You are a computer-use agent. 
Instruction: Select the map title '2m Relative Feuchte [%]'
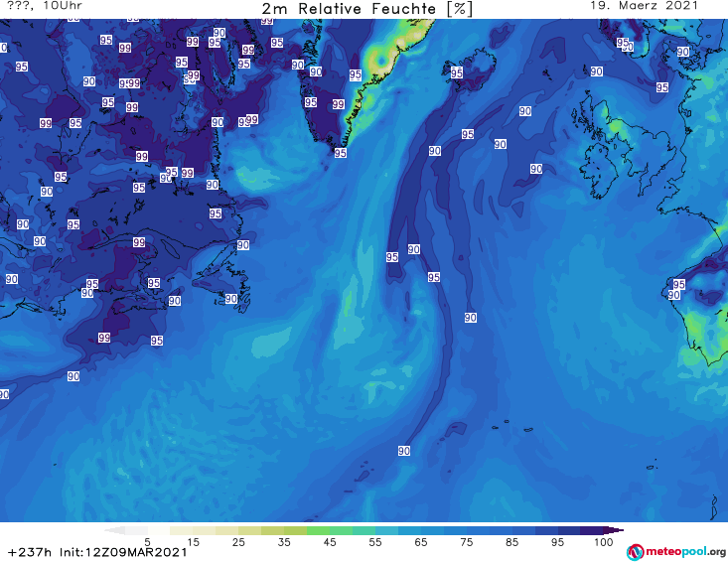(x=366, y=9)
